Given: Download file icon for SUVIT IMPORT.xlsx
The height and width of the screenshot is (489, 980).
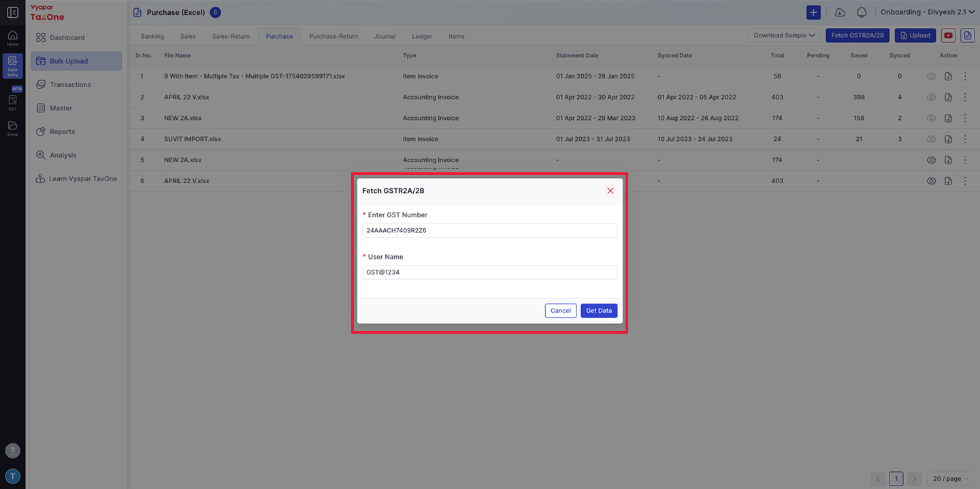Looking at the screenshot, I should pyautogui.click(x=948, y=139).
